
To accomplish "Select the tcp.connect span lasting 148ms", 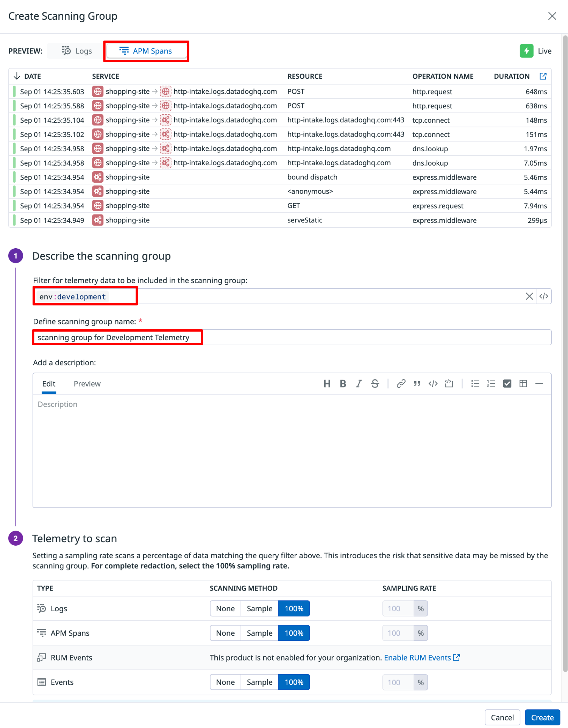I will (x=280, y=120).
